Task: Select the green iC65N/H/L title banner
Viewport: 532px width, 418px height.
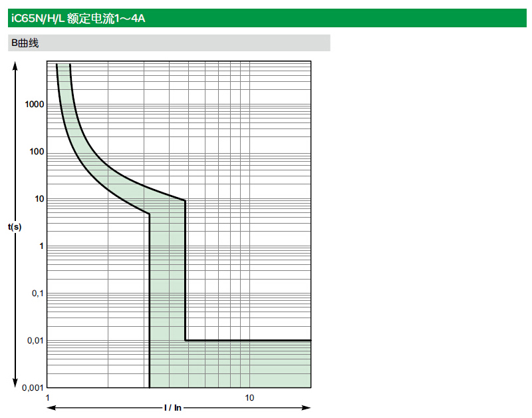Action: (x=266, y=18)
